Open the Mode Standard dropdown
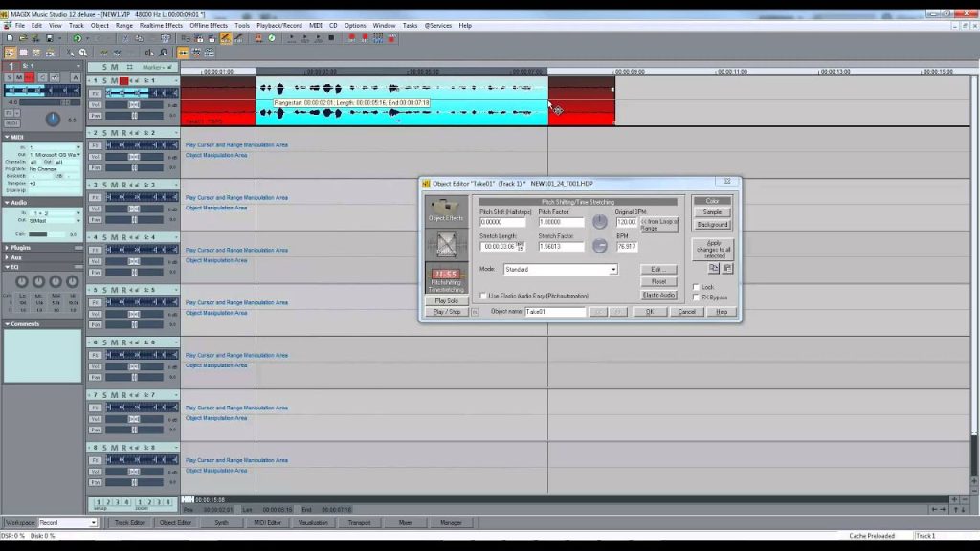The image size is (980, 551). coord(613,269)
